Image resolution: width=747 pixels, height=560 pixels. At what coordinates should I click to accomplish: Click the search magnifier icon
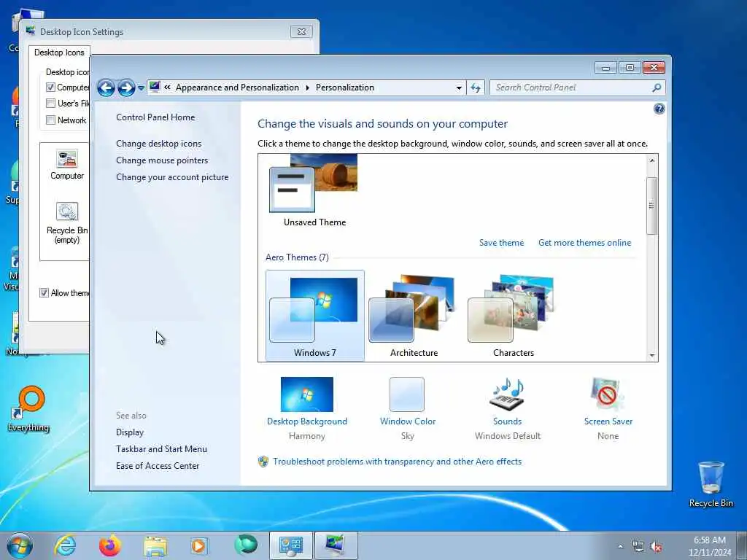(657, 87)
